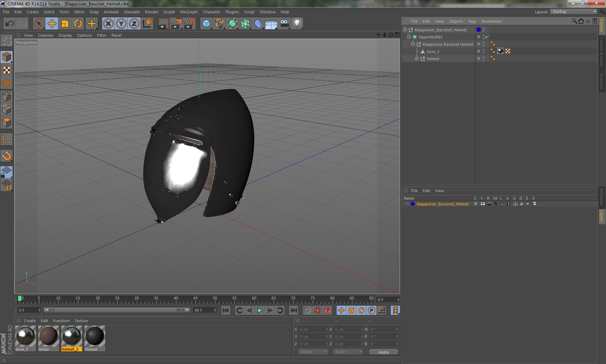Viewport: 606px width, 364px height.
Task: Toggle vizor_2 visibility dots
Action: click(x=484, y=51)
